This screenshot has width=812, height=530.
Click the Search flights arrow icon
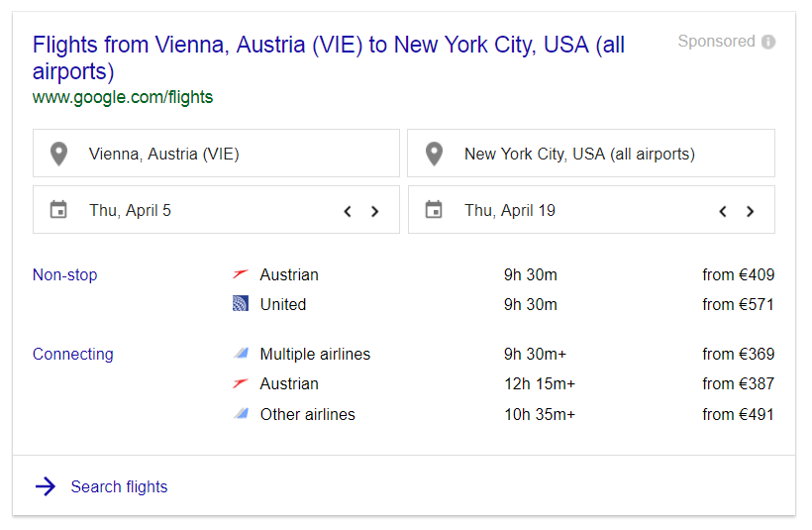click(x=46, y=486)
